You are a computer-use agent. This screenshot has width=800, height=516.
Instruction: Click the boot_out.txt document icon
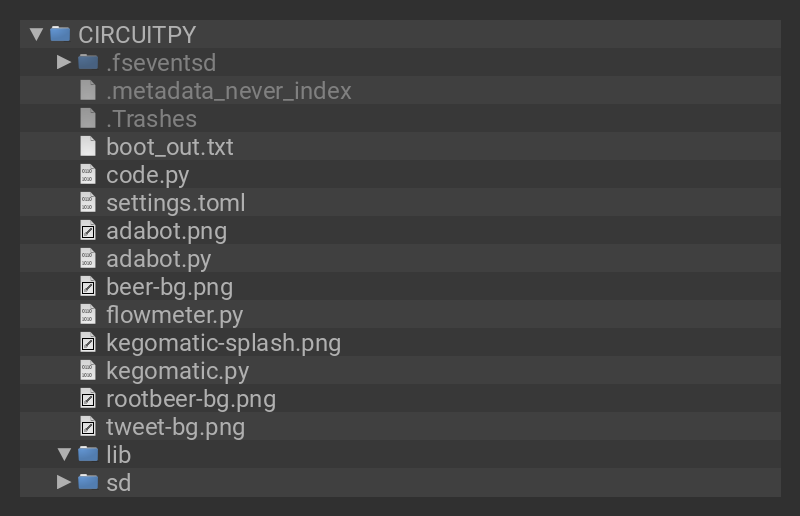pyautogui.click(x=88, y=146)
